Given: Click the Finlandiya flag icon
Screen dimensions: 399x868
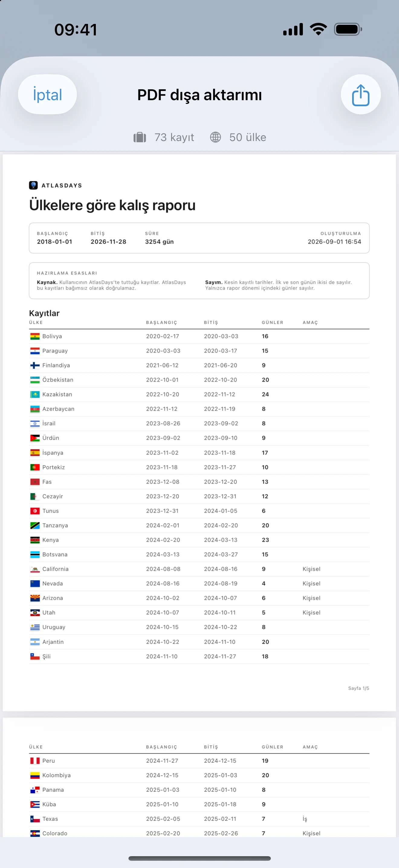Looking at the screenshot, I should [35, 365].
